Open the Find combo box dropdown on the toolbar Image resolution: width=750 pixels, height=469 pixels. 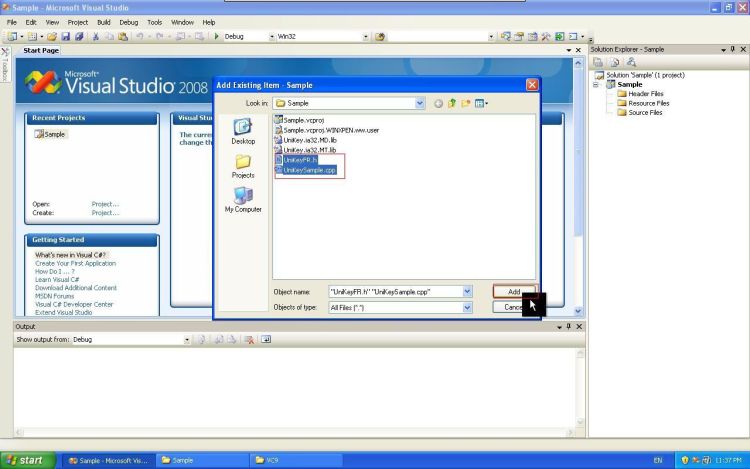[x=491, y=37]
